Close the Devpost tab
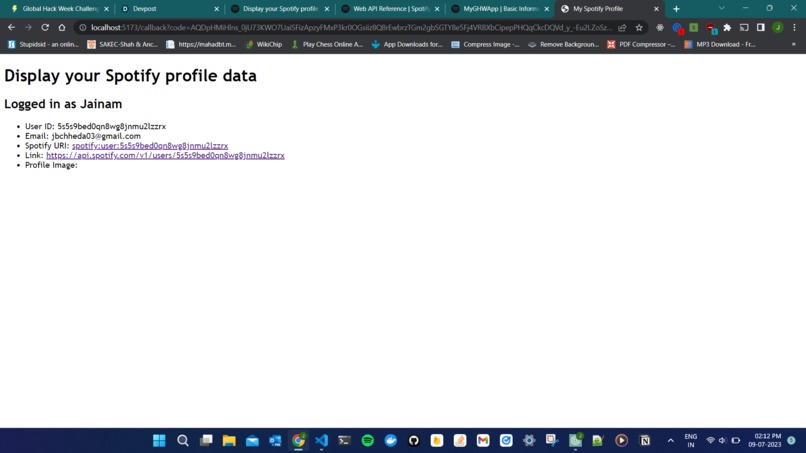Screen dimensions: 806x453 point(216,9)
